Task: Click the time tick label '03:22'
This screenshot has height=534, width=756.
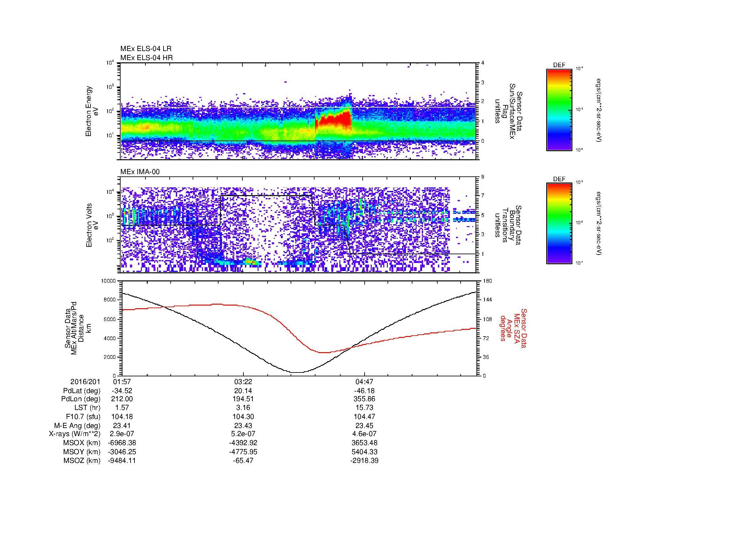Action: click(243, 382)
